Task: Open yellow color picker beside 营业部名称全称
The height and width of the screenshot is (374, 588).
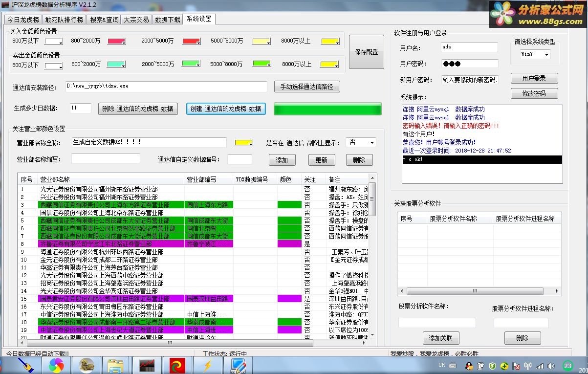Action: [x=244, y=143]
